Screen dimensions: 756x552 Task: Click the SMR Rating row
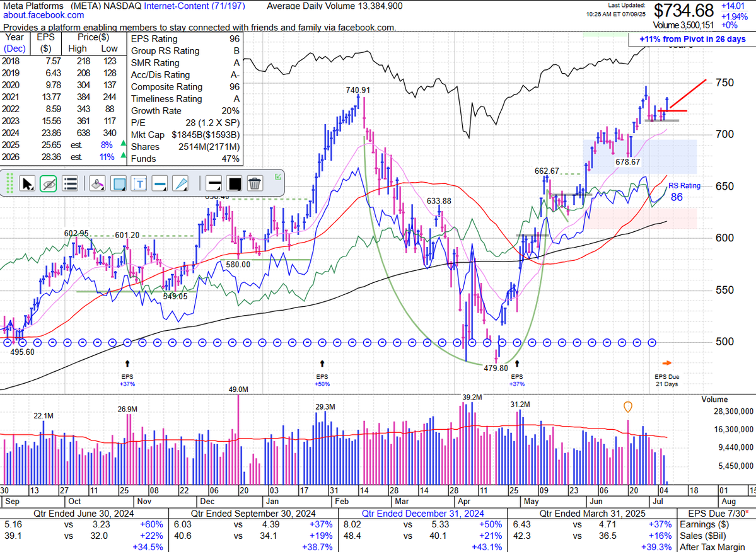[185, 62]
